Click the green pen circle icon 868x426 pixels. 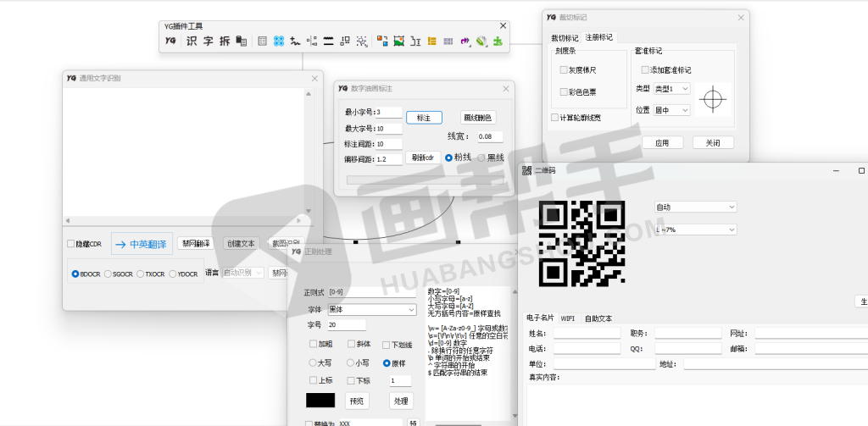481,41
